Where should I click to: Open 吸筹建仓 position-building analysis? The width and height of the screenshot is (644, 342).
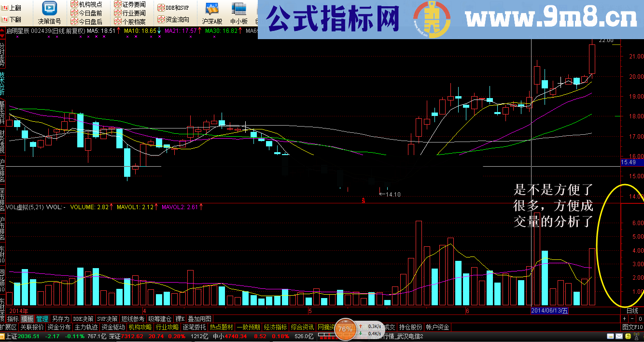coord(159,318)
